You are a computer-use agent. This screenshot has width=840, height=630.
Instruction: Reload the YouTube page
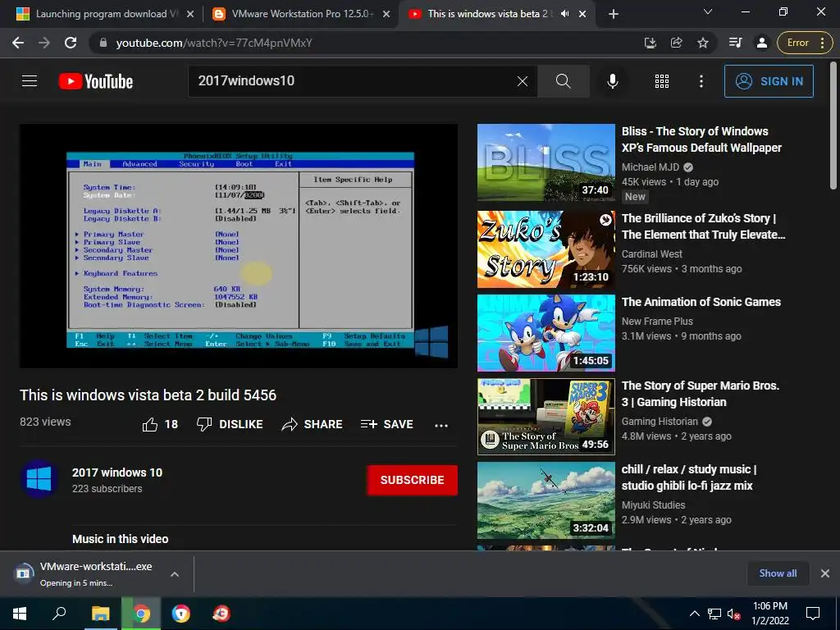click(x=71, y=43)
